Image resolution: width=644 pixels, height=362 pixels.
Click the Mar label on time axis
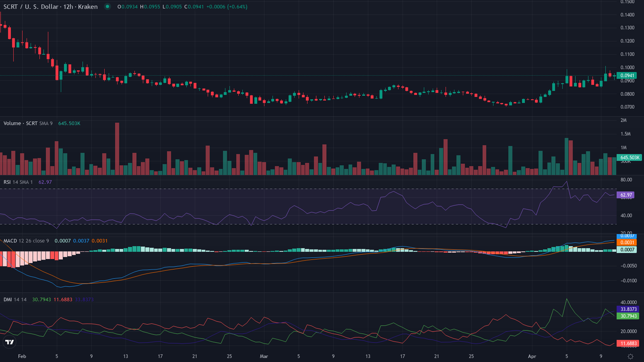[x=264, y=356]
